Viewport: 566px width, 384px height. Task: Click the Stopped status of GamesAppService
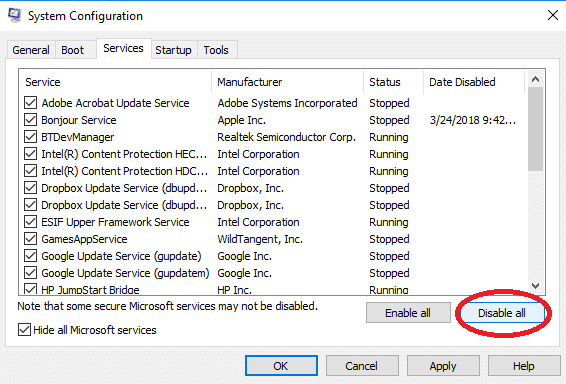pos(389,239)
